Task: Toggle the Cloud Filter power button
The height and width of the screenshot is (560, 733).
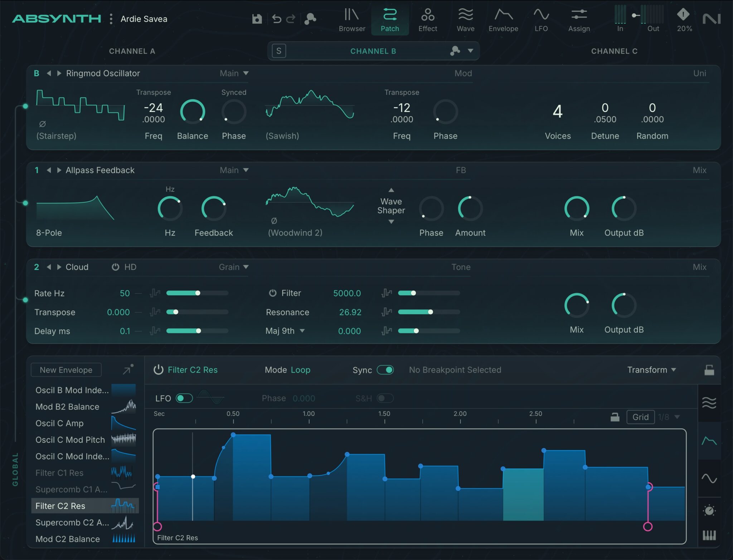Action: coord(273,293)
